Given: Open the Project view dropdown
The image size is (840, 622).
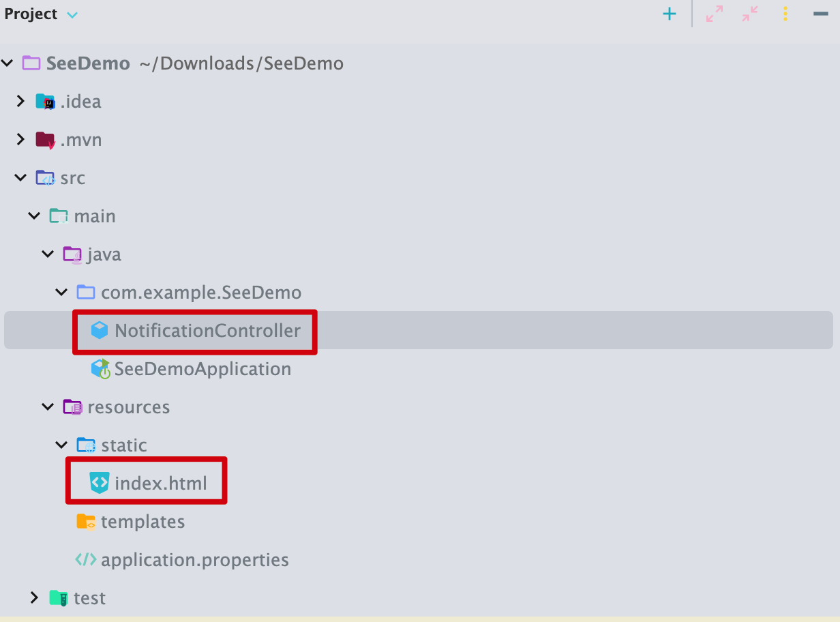Looking at the screenshot, I should pyautogui.click(x=72, y=15).
